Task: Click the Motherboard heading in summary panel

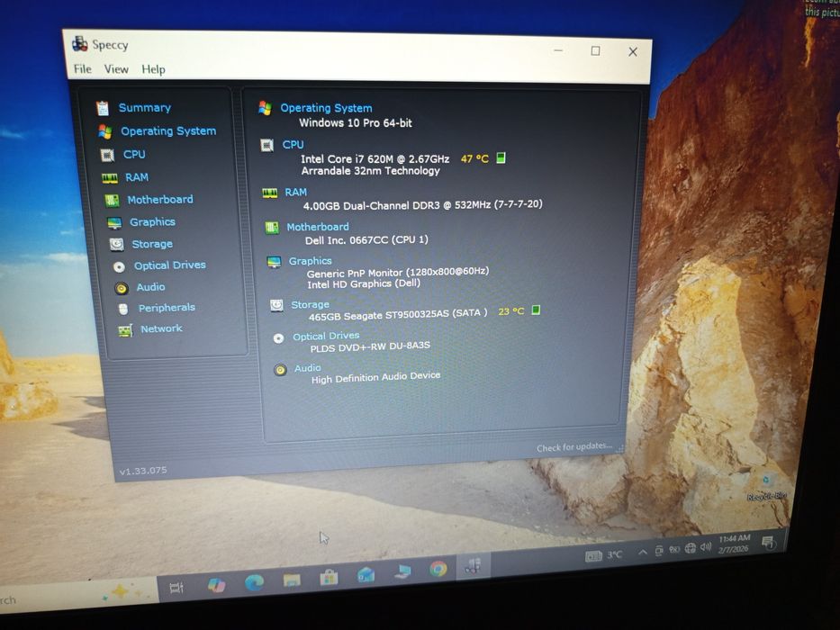Action: click(318, 227)
